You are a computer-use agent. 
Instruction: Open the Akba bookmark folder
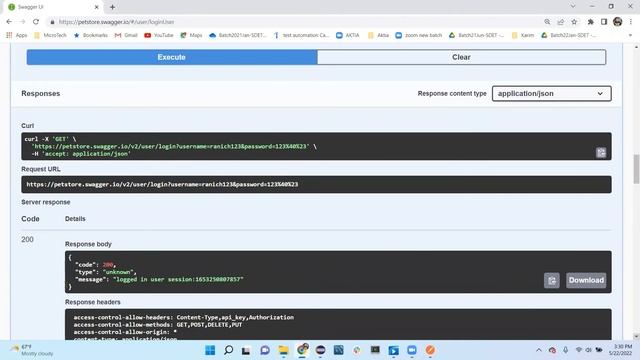[378, 35]
